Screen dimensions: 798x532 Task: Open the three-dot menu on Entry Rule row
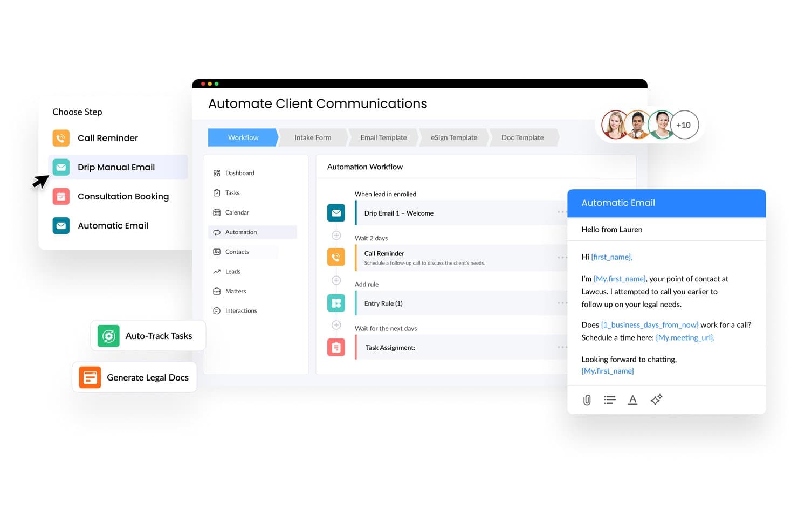click(x=562, y=303)
